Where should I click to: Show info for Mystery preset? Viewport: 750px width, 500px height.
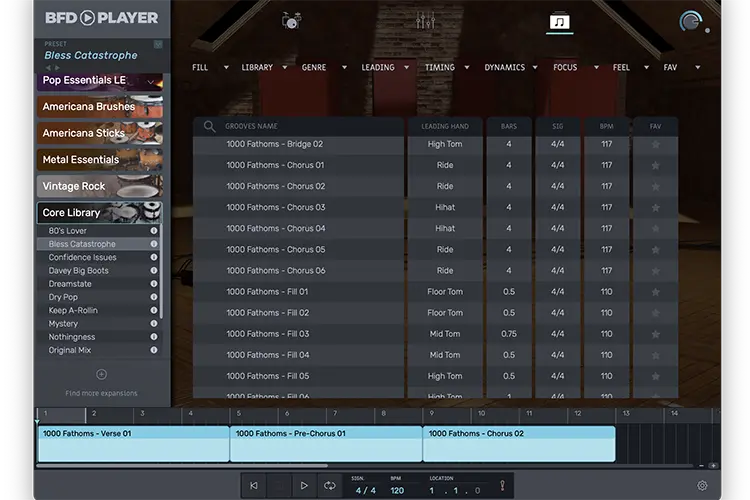point(154,323)
